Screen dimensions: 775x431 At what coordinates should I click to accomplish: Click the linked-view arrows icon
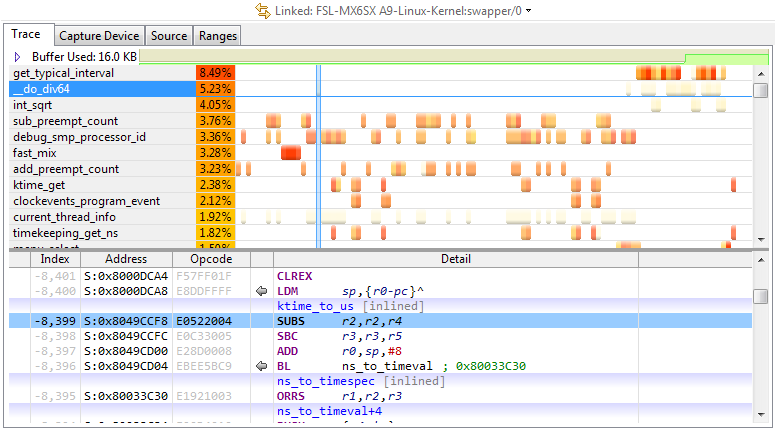coord(264,11)
